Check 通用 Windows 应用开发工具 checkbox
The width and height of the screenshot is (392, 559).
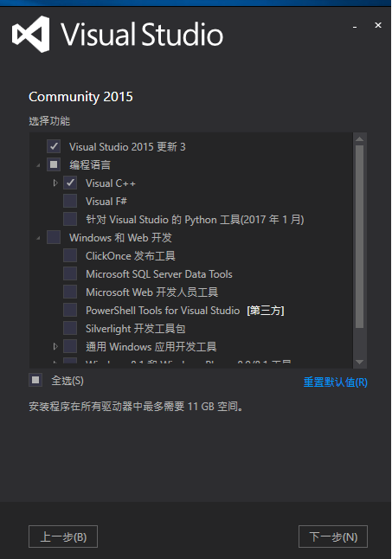pos(70,346)
